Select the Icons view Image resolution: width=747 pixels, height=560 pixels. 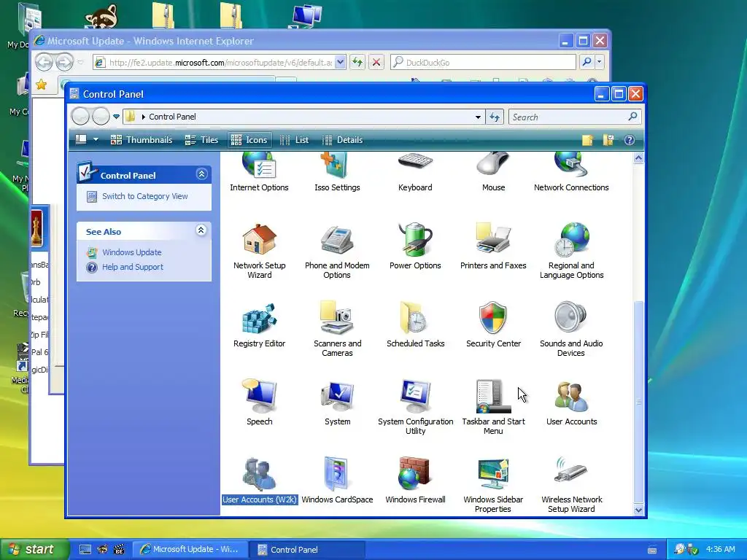click(x=249, y=140)
